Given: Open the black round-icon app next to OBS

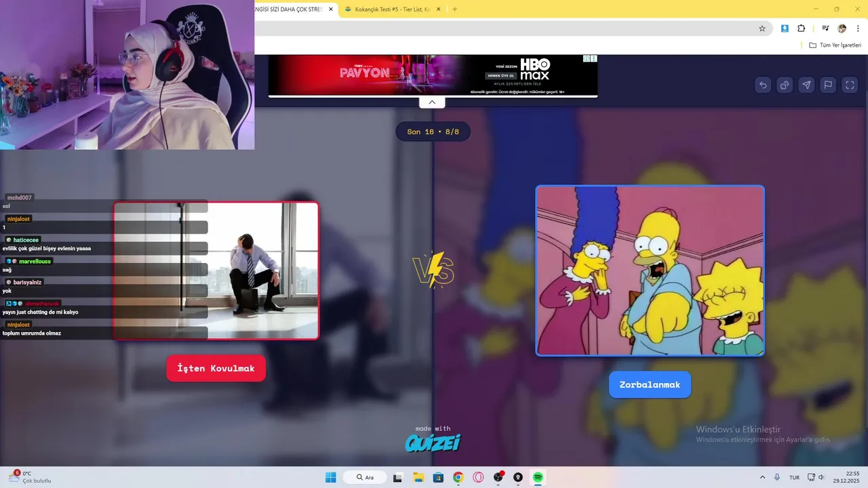Looking at the screenshot, I should (x=518, y=477).
